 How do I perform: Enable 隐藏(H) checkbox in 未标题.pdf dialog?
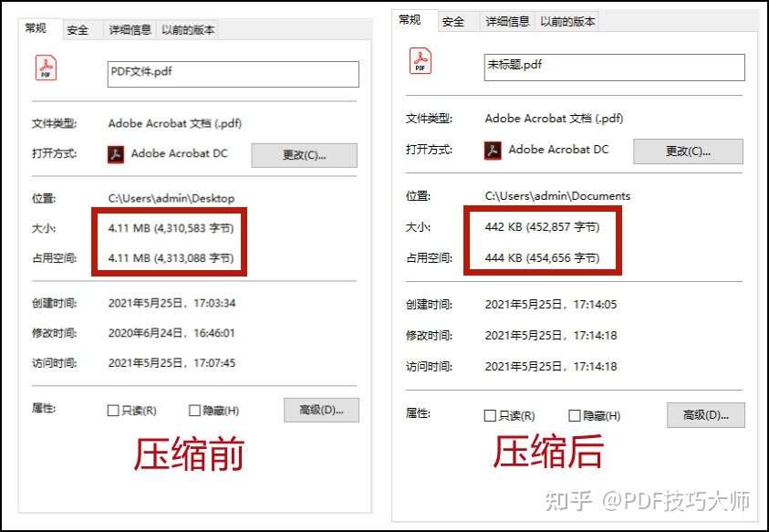click(575, 416)
